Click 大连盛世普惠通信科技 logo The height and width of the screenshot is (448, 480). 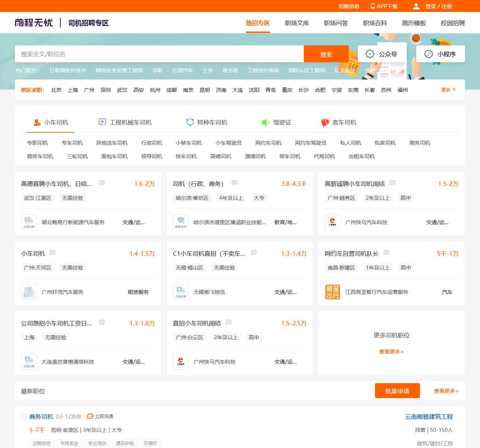(29, 362)
